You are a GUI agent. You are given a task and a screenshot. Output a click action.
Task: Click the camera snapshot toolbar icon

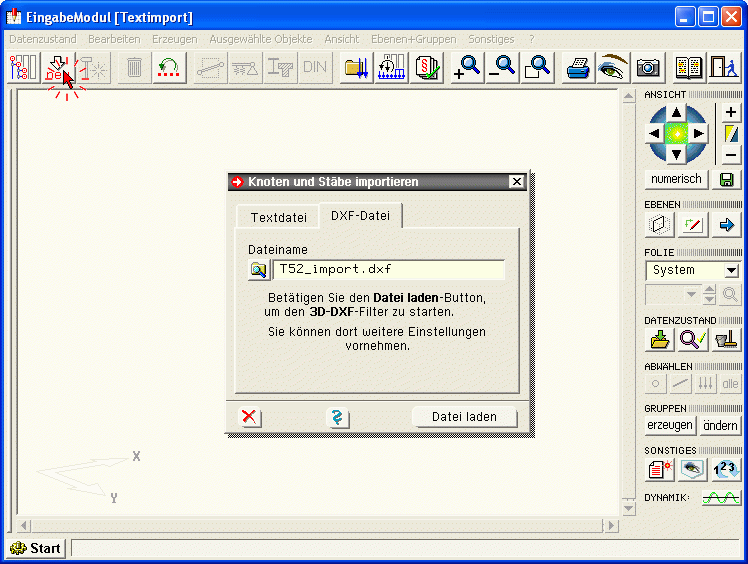click(648, 67)
